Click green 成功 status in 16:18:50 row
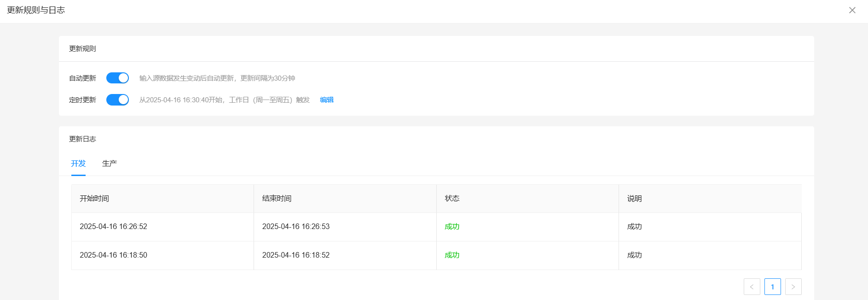 pyautogui.click(x=452, y=255)
